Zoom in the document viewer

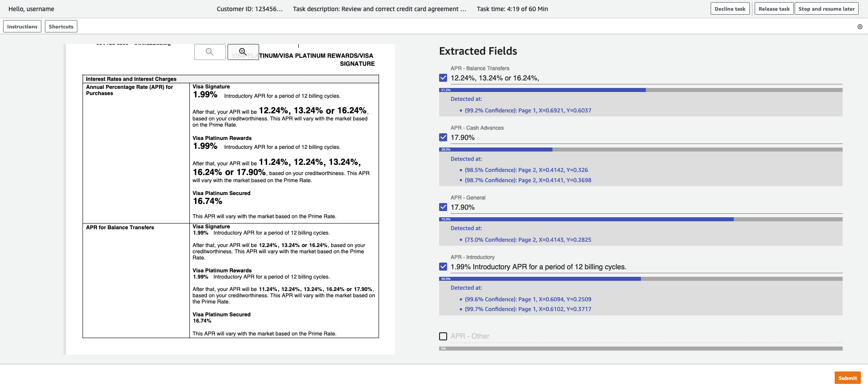243,52
